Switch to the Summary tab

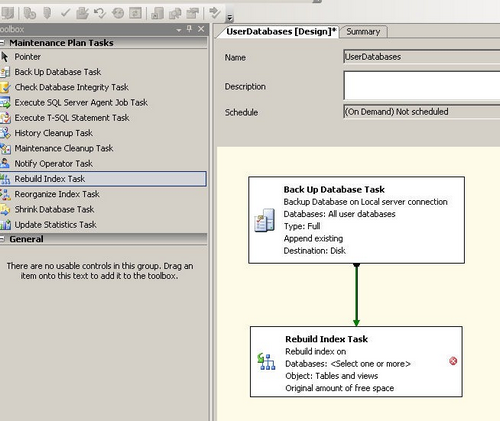coord(363,32)
